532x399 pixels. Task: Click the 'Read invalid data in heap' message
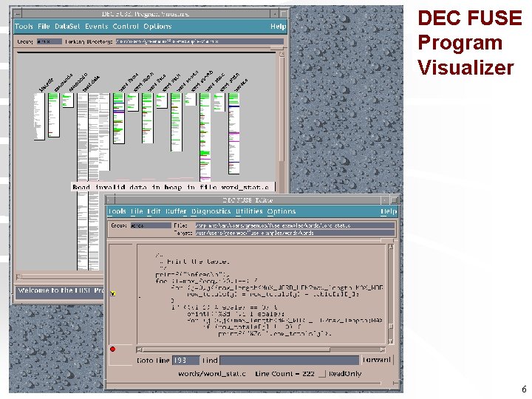(x=171, y=187)
